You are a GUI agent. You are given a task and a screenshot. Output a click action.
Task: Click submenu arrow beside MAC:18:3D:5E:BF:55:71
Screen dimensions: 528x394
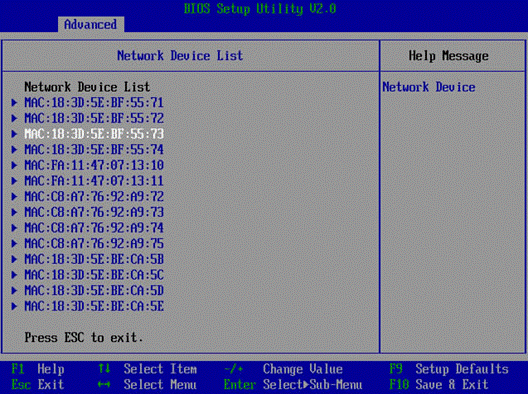[14, 102]
